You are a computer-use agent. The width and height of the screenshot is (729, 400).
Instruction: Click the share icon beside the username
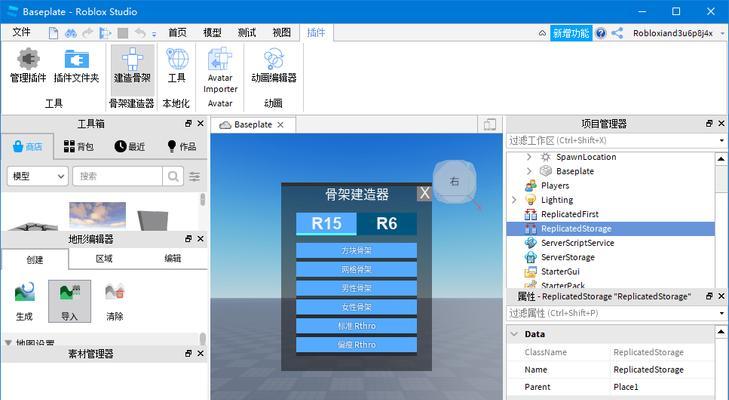tap(617, 33)
